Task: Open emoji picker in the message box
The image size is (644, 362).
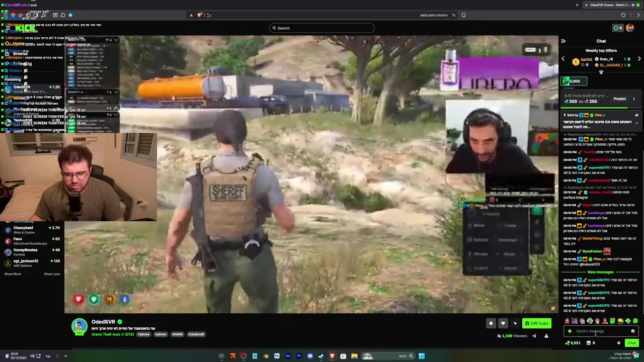Action: point(633,331)
